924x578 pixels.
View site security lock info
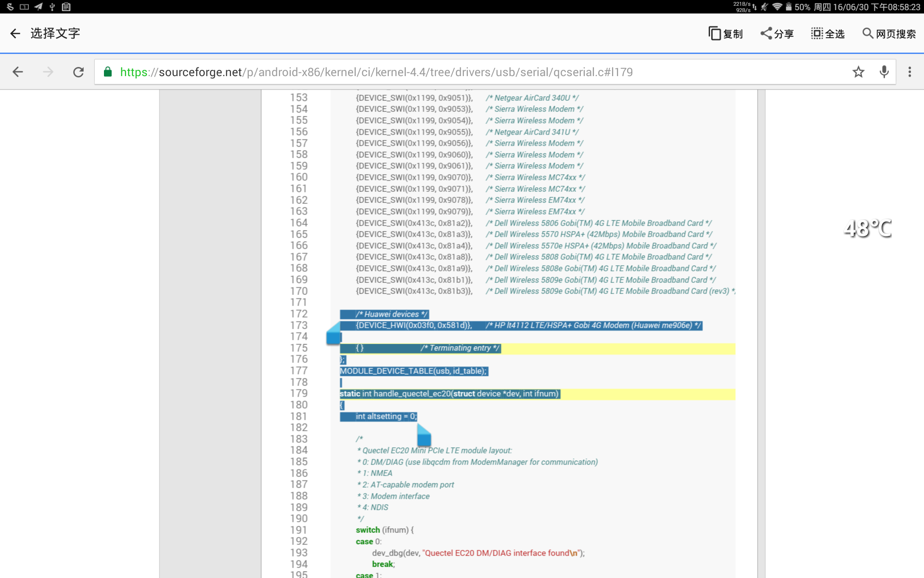pyautogui.click(x=108, y=72)
